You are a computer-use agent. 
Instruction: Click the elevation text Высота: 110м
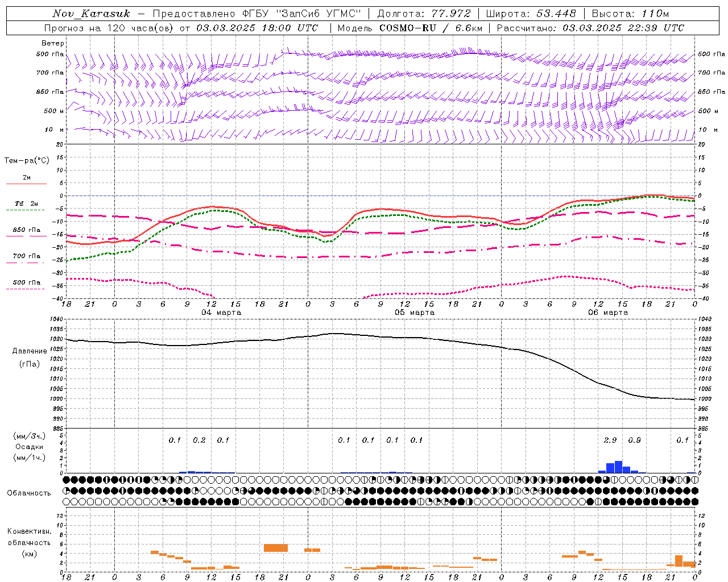(631, 14)
